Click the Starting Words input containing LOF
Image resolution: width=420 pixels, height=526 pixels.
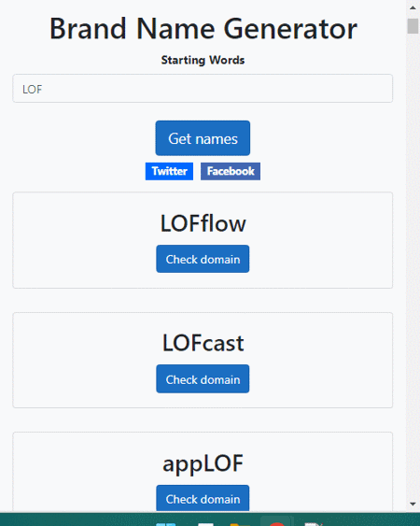coord(203,89)
